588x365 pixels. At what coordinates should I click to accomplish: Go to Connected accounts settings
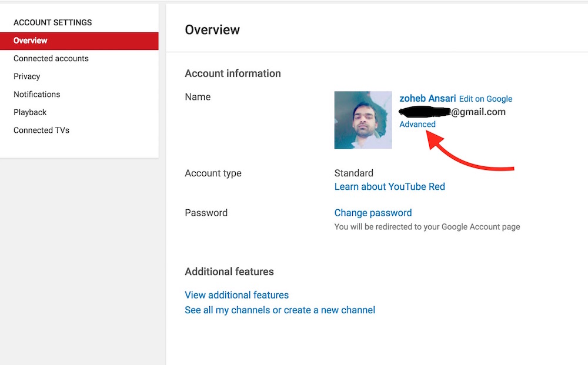tap(51, 59)
